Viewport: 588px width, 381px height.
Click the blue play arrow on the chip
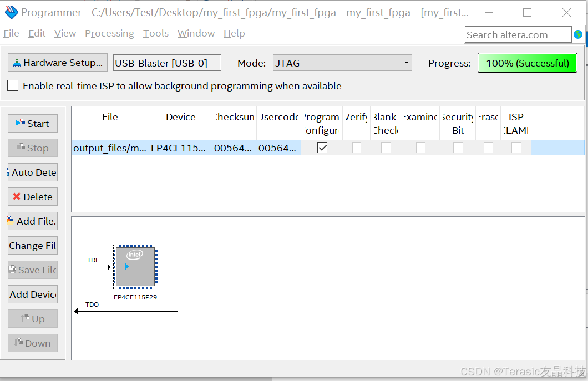[x=126, y=266]
